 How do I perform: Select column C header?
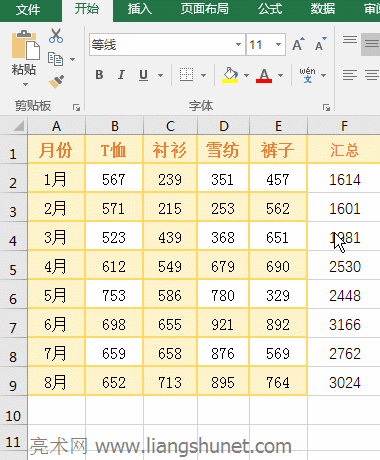click(x=170, y=126)
